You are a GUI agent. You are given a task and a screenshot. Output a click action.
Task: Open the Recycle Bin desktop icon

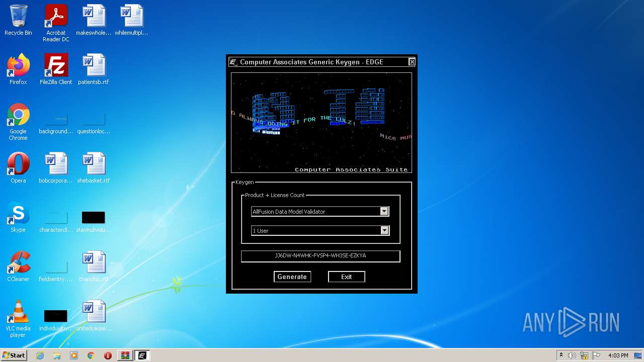click(18, 20)
